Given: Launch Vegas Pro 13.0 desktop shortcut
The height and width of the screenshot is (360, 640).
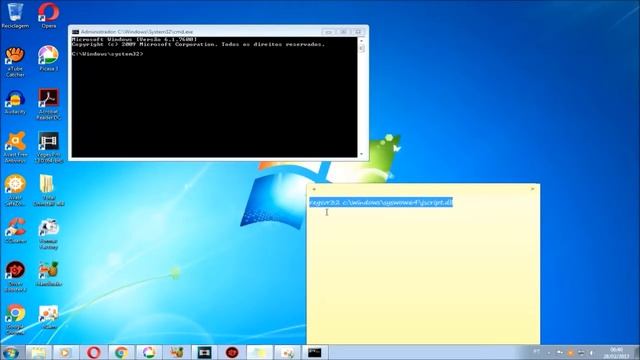Looking at the screenshot, I should pos(49,147).
